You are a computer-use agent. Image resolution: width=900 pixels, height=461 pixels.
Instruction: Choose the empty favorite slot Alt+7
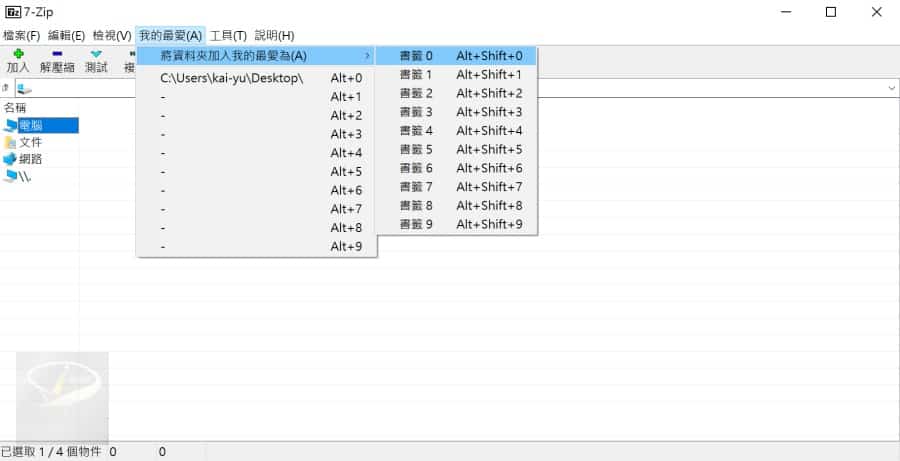(x=257, y=209)
